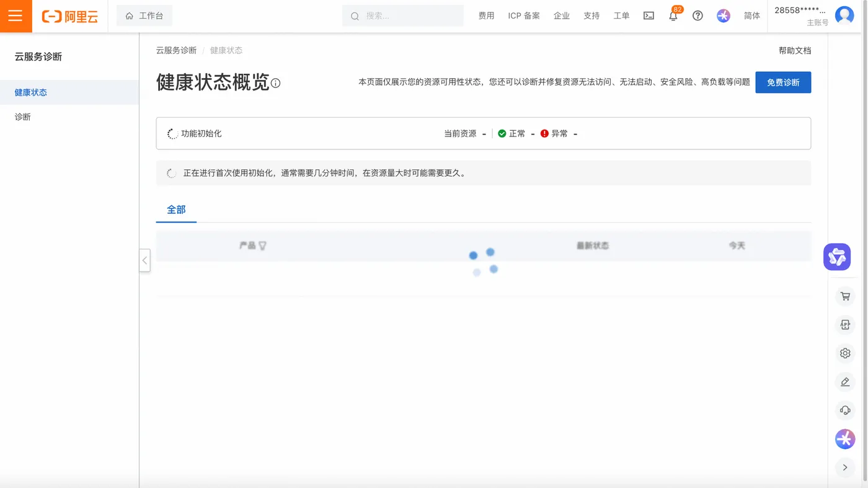
Task: Collapse right rail with chevron arrow
Action: pos(845,468)
